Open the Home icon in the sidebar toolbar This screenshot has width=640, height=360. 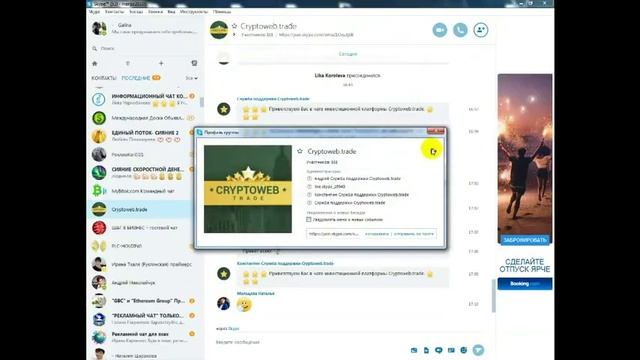tap(95, 63)
